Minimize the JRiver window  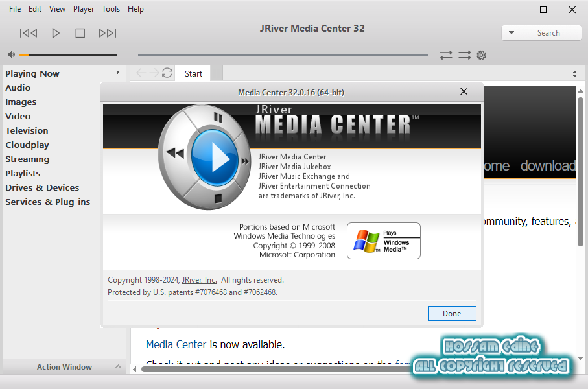click(x=515, y=10)
